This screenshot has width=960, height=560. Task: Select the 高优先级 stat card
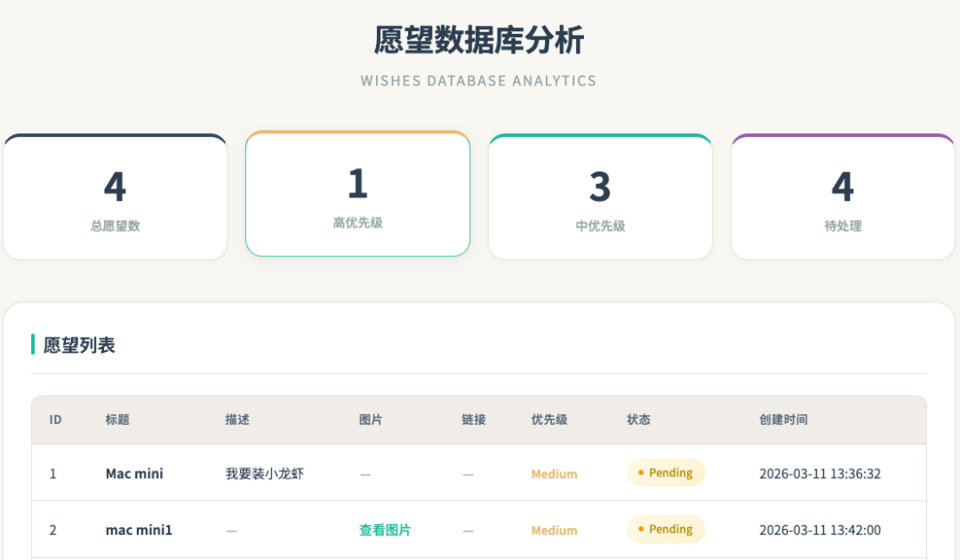[x=357, y=194]
